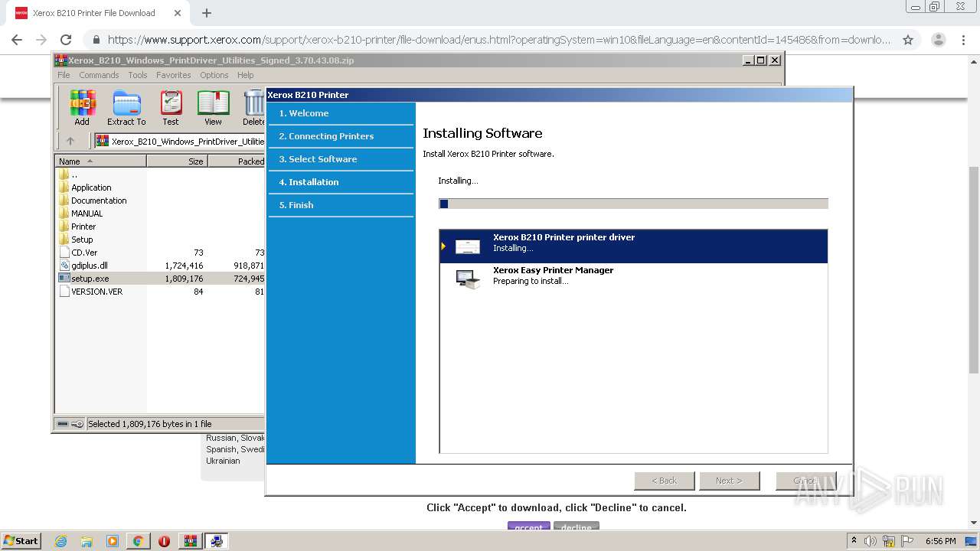Select the setup.exe file icon
Image resolution: width=980 pixels, height=551 pixels.
click(x=64, y=279)
